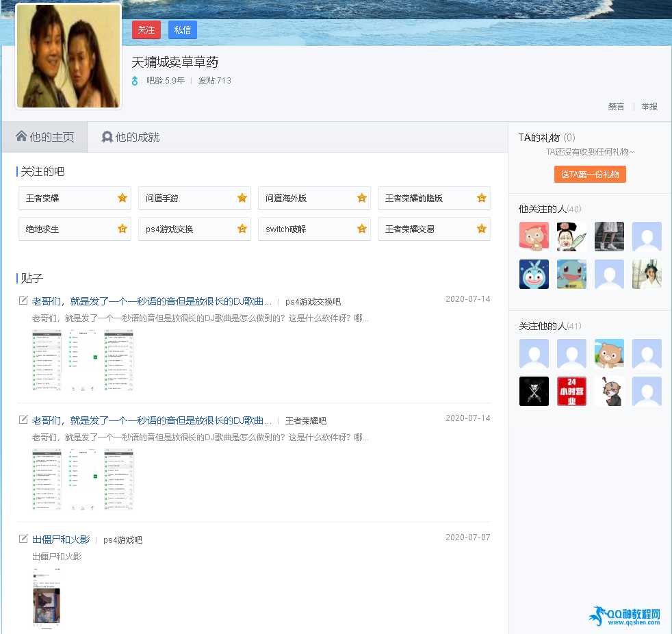Click the home icon in 他的主页 tab
Screen dimensions: 672x634
pyautogui.click(x=21, y=136)
